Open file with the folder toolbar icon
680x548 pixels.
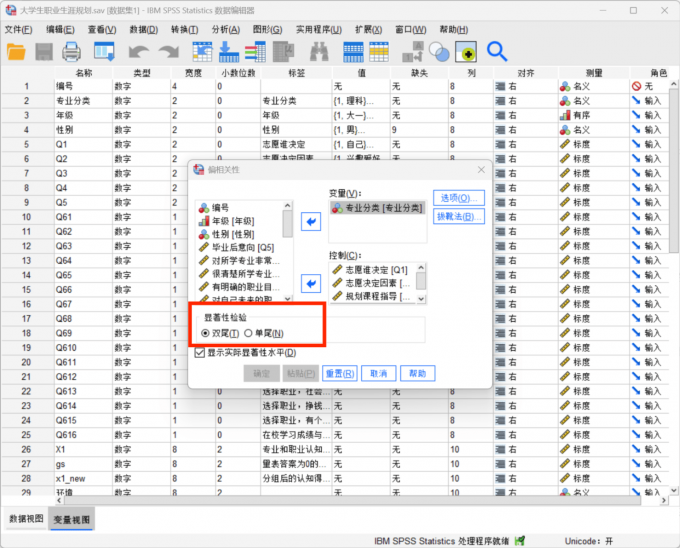point(16,52)
